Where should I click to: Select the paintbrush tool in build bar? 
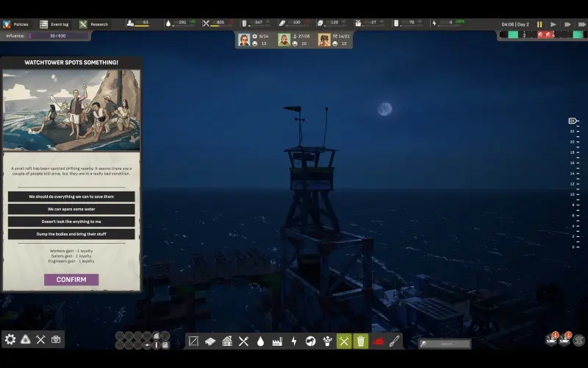point(395,342)
